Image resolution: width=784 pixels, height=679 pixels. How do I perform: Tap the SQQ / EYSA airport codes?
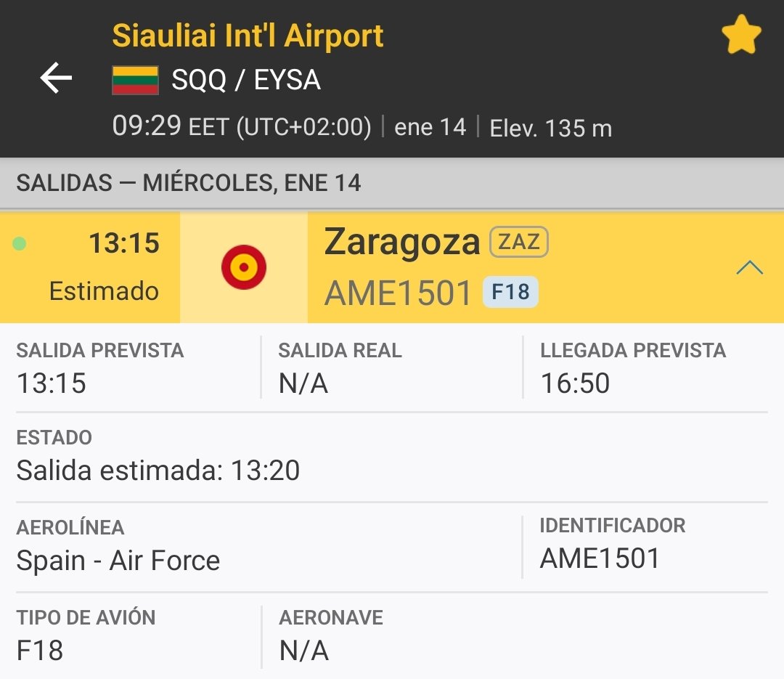pos(245,80)
